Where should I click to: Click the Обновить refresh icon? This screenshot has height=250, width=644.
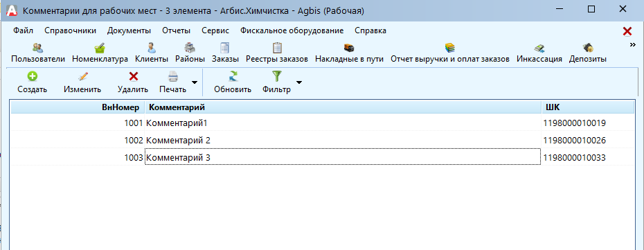pyautogui.click(x=233, y=76)
